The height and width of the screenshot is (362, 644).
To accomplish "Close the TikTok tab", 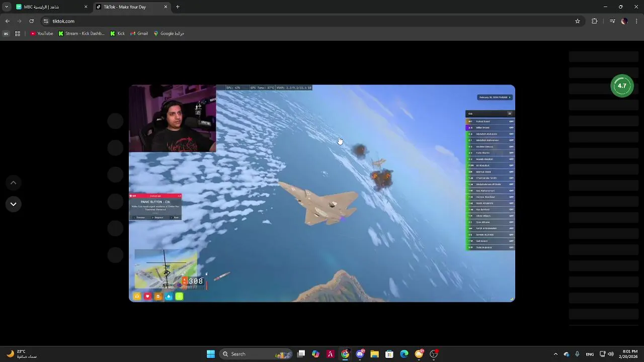I will click(x=166, y=7).
